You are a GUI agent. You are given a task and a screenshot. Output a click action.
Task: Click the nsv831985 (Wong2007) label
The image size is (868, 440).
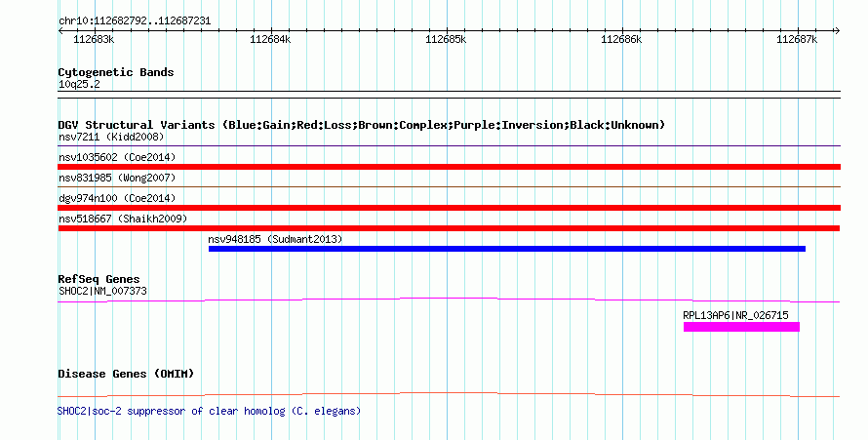(x=117, y=178)
